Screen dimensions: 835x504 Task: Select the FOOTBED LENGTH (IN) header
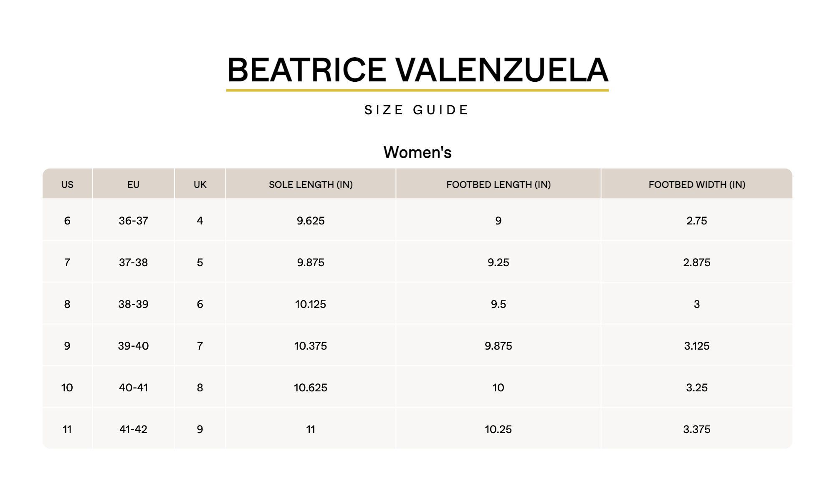coord(498,184)
